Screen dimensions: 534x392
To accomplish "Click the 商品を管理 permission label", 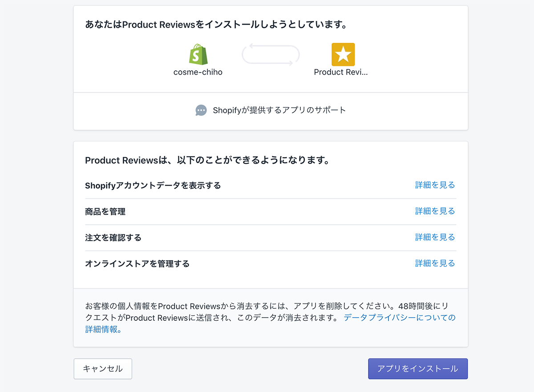I will 105,212.
